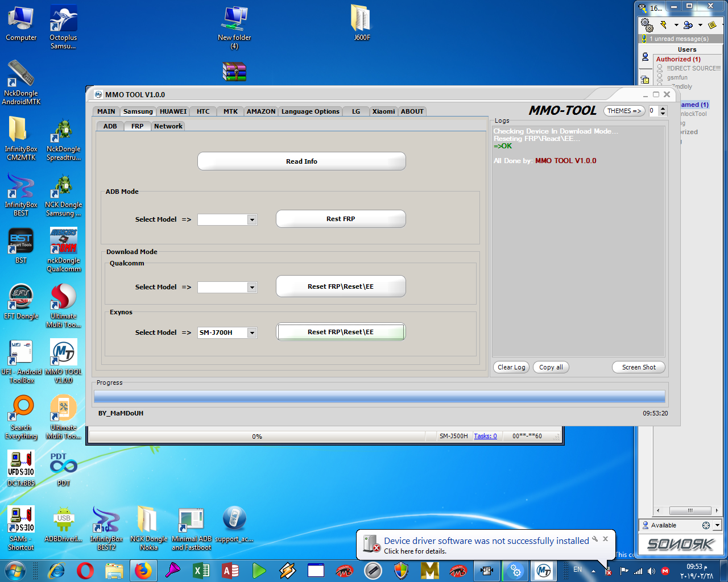728x582 pixels.
Task: Click Exynos Reset FRP\Reset\EE button
Action: (341, 332)
